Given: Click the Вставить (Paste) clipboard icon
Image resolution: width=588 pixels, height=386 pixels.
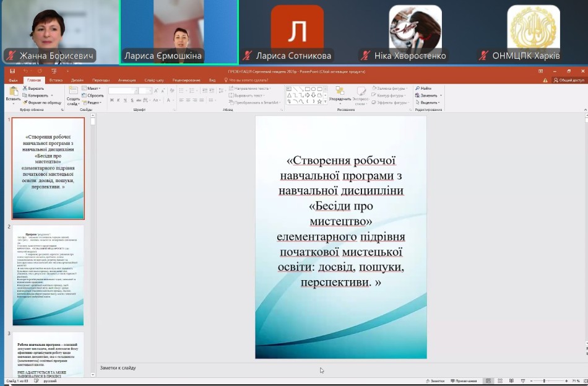Looking at the screenshot, I should [x=13, y=93].
